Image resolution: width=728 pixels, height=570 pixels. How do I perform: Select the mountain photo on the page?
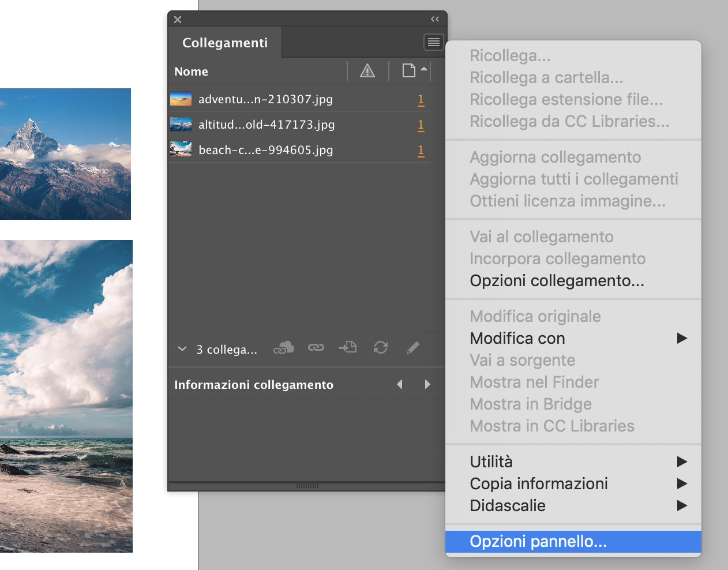[x=65, y=154]
